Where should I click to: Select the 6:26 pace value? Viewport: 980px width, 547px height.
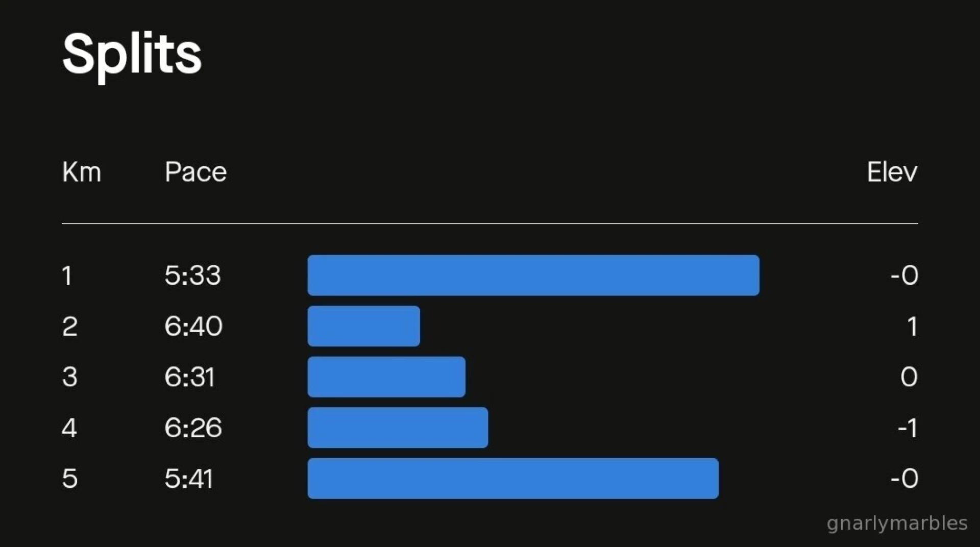(x=193, y=428)
